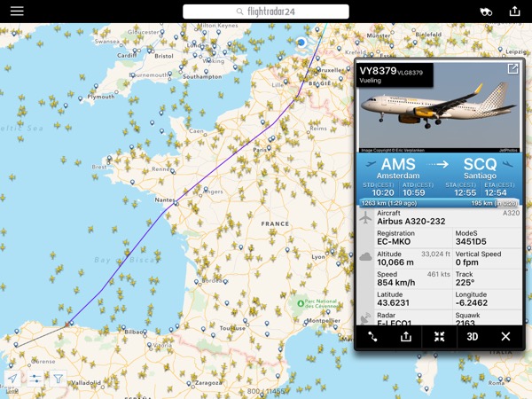Click the blue current location dot

[x=301, y=43]
